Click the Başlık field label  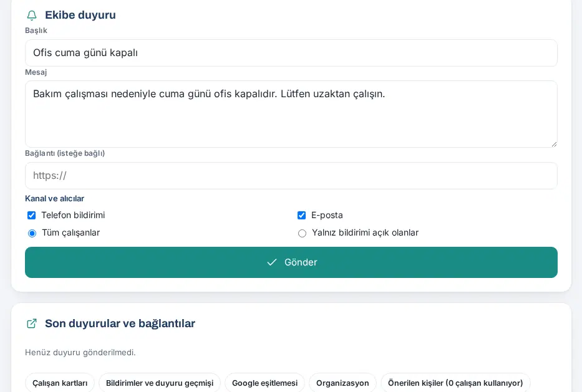coord(36,31)
